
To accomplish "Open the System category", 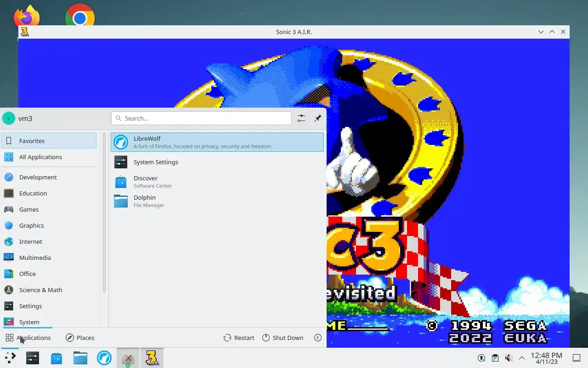I will click(x=49, y=321).
